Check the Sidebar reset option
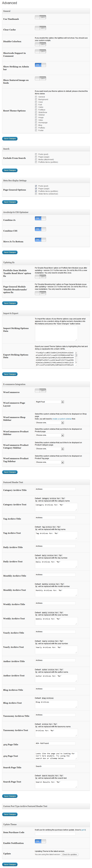This screenshot has height=868, width=92. click(x=36, y=115)
